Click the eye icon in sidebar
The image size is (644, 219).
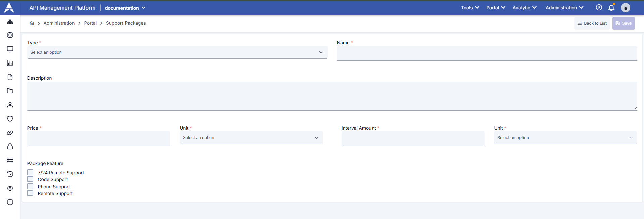10,188
